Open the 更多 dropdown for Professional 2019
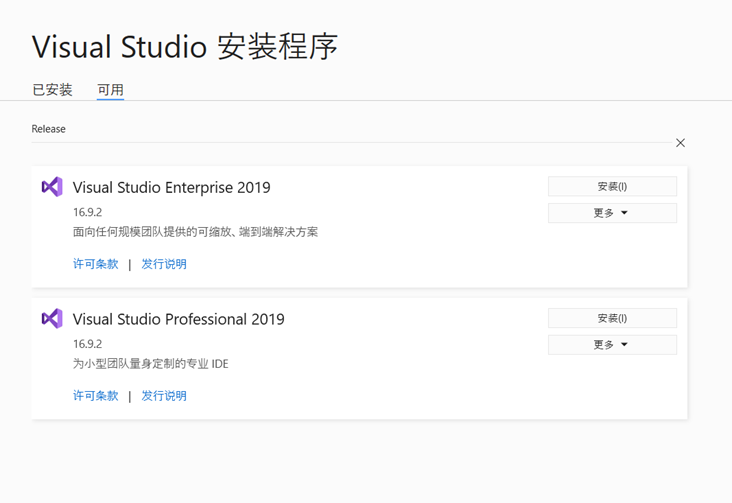732x503 pixels. tap(612, 345)
